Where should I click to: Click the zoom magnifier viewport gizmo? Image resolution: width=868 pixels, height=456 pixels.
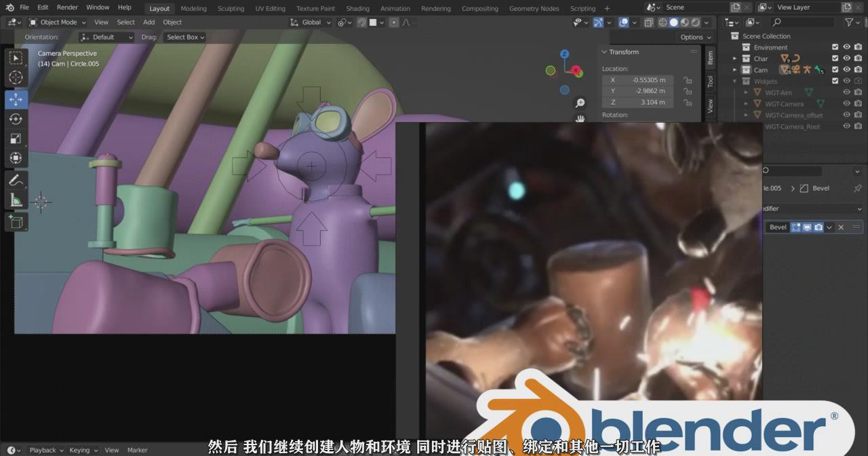[x=580, y=103]
